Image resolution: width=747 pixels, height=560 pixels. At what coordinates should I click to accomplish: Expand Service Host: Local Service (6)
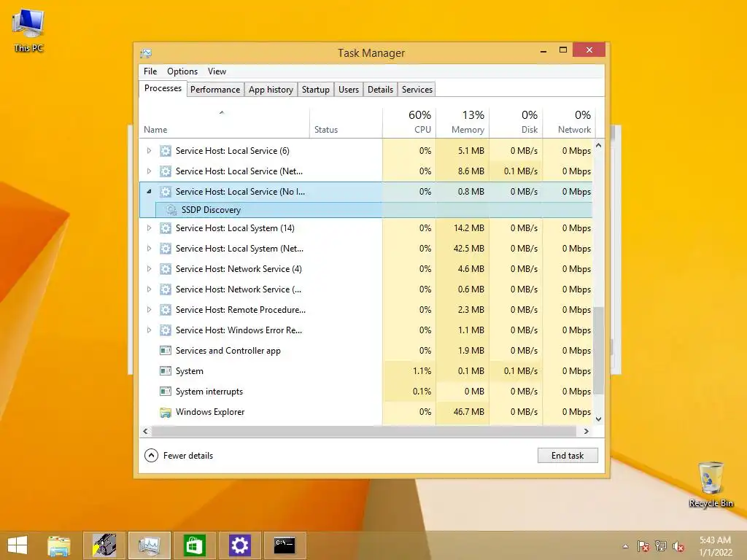(149, 151)
